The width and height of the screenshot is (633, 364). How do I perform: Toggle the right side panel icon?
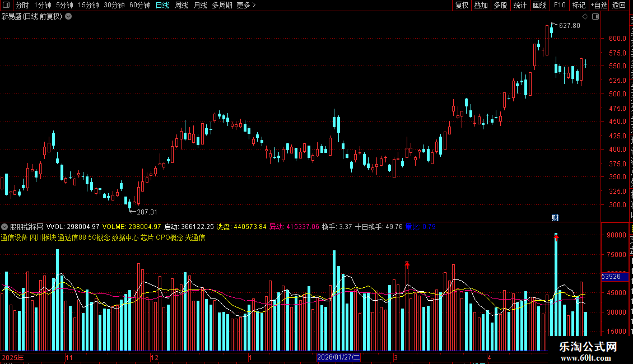595,17
